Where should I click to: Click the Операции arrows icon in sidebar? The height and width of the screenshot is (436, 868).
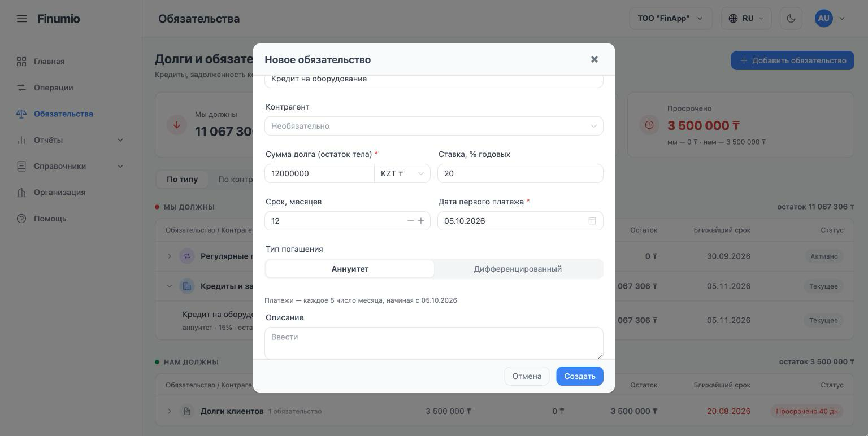tap(21, 88)
